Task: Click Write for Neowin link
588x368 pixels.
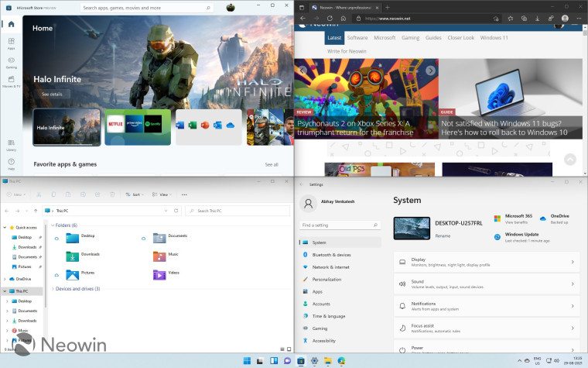Action: 347,51
